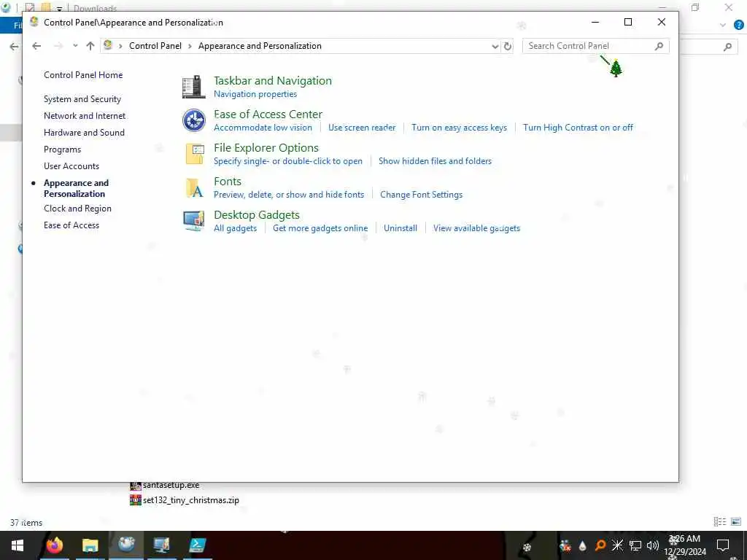
Task: Click the water drop tray icon
Action: pos(583,545)
